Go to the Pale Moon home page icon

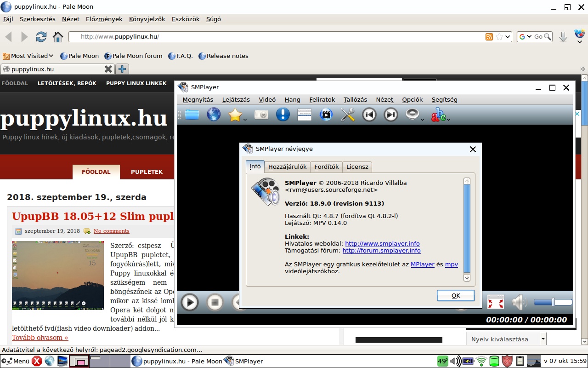[x=58, y=37]
